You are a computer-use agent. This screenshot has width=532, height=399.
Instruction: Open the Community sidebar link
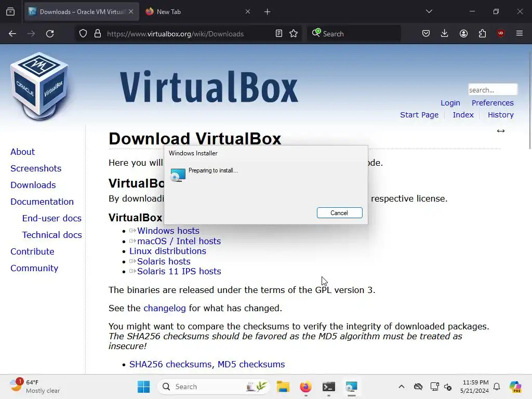coord(34,268)
